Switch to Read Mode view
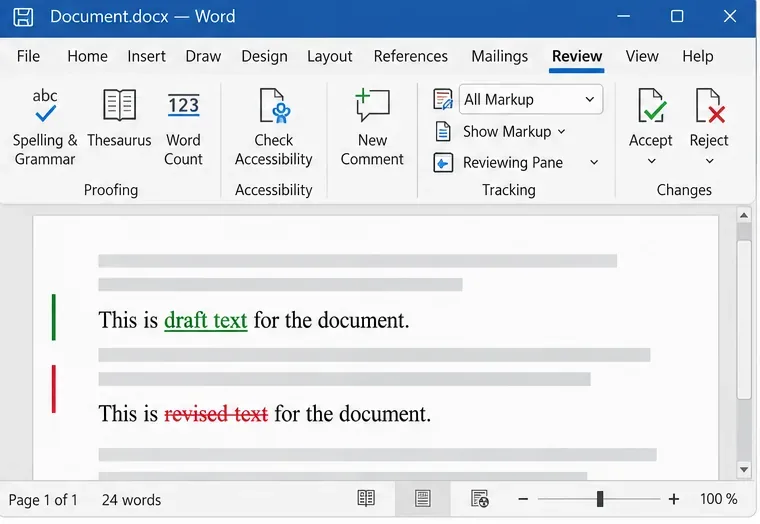Image resolution: width=760 pixels, height=524 pixels. click(366, 498)
